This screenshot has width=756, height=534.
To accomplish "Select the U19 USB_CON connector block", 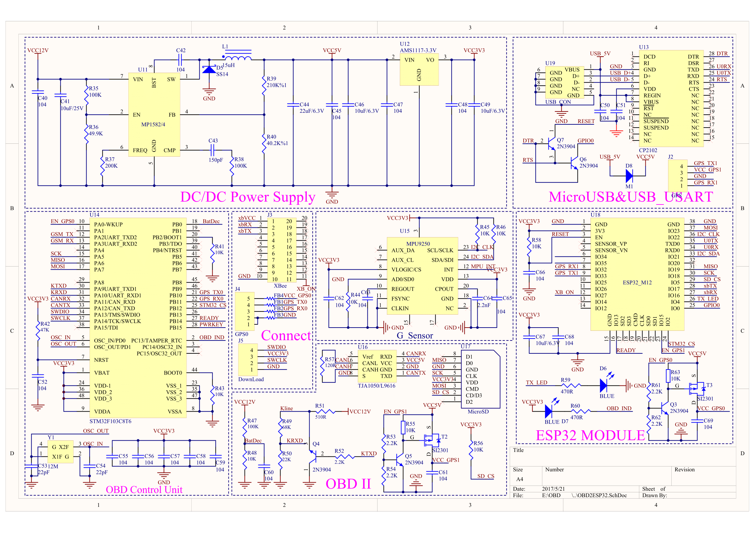I will (x=564, y=82).
